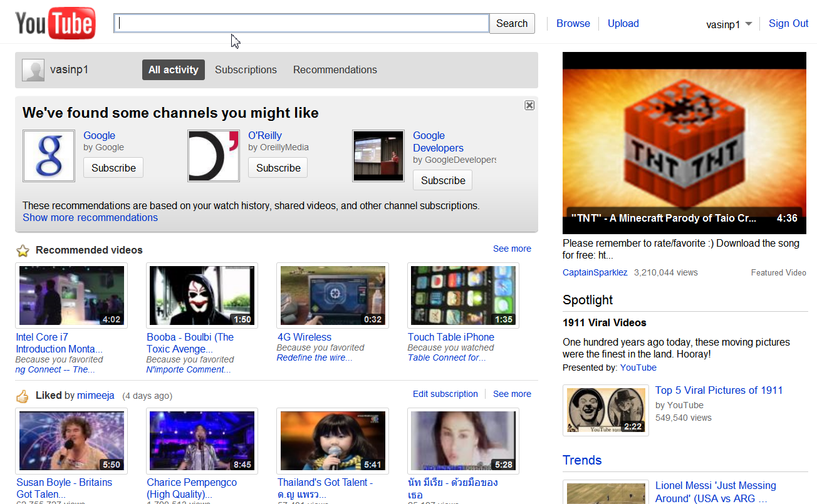Open the Trends heading link
The width and height of the screenshot is (817, 504).
582,460
